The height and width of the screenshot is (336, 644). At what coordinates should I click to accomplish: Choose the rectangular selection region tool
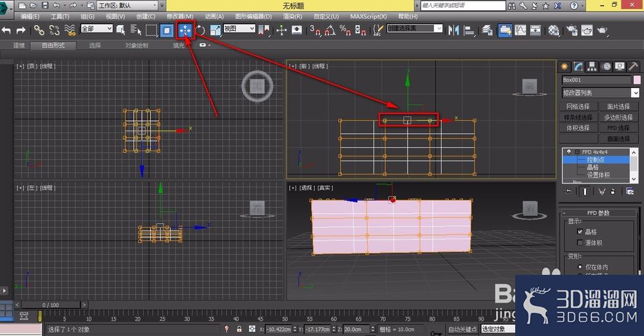click(x=151, y=30)
